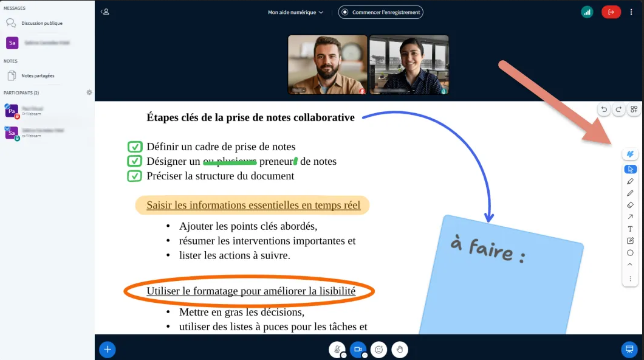Pick the text tool (T icon)
The height and width of the screenshot is (360, 644).
(630, 229)
